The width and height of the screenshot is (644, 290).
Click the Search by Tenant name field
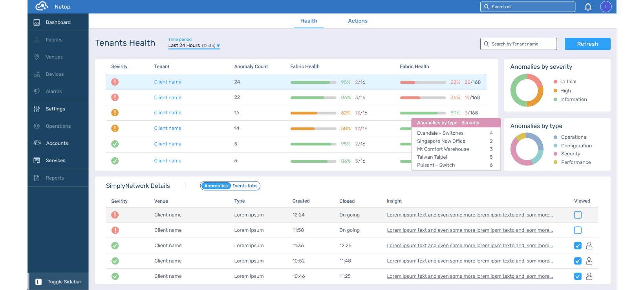(518, 44)
